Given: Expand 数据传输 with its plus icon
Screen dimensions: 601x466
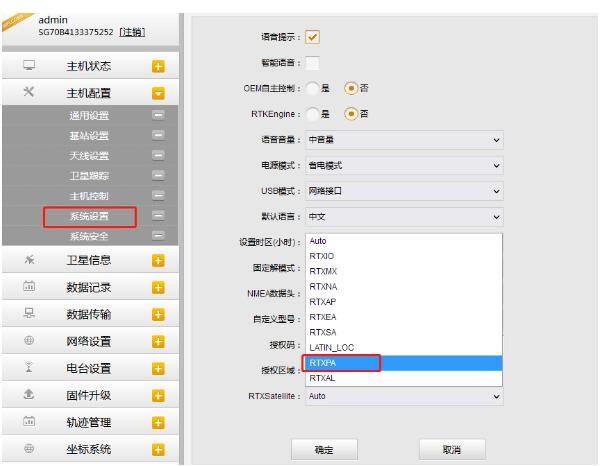Looking at the screenshot, I should 158,315.
